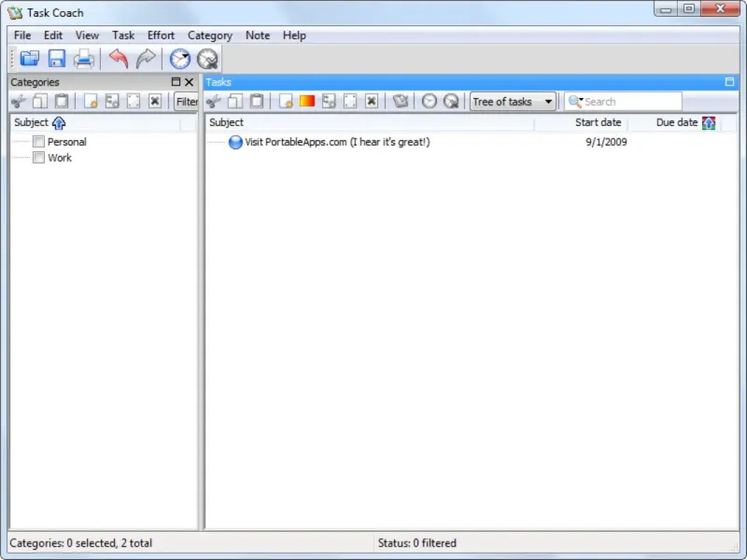Click the 9/1/2009 start date cell
The image size is (747, 560).
[606, 142]
